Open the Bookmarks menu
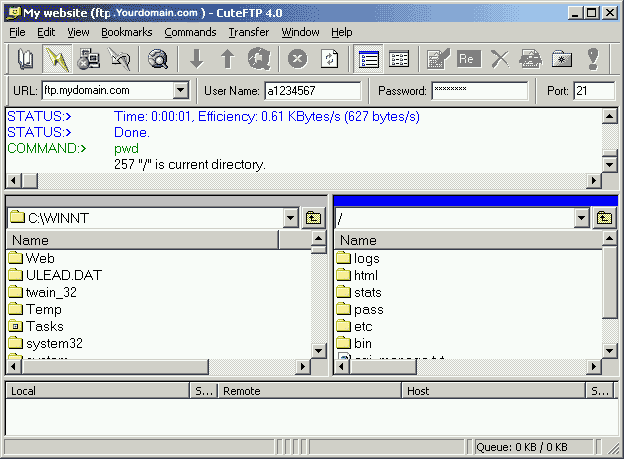Viewport: 624px width, 459px height. pos(127,32)
